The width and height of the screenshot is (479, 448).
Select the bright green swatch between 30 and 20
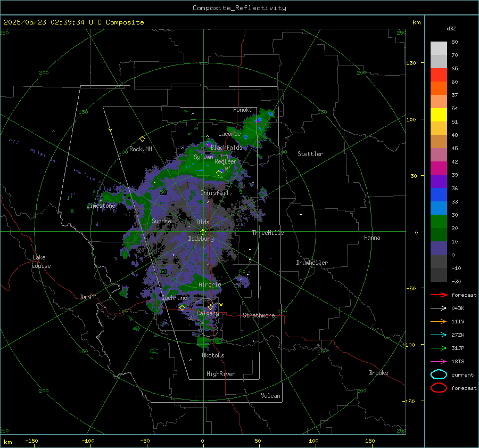pyautogui.click(x=439, y=222)
